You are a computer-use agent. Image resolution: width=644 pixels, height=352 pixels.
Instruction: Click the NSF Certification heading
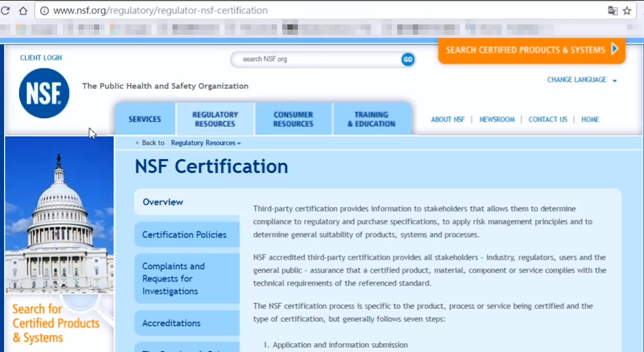click(211, 166)
